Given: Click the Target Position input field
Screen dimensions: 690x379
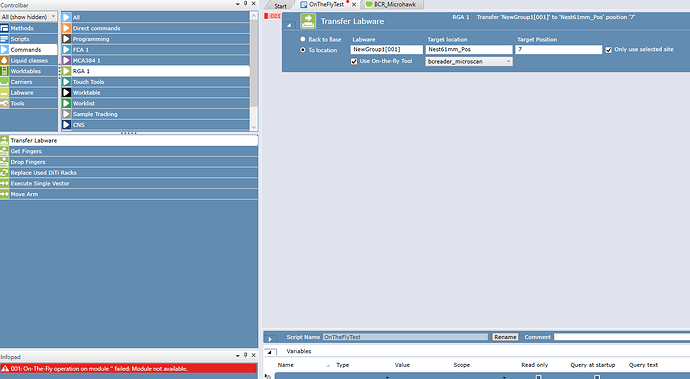Looking at the screenshot, I should click(558, 50).
